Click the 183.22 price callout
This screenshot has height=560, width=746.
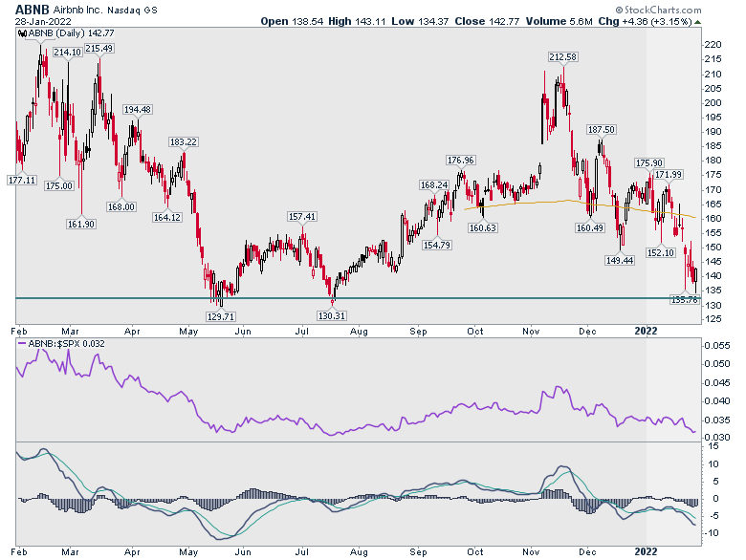coord(184,141)
